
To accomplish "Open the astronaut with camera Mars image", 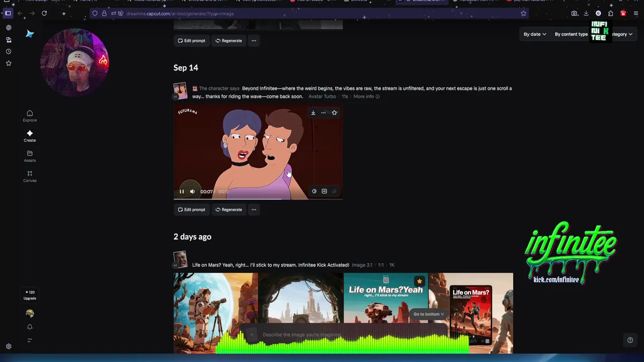I will 216,313.
